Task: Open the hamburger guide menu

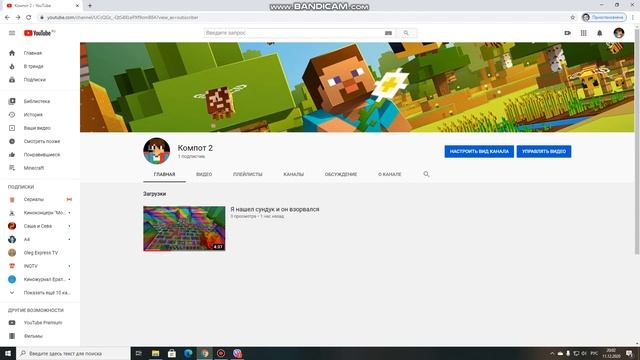Action: tap(12, 33)
